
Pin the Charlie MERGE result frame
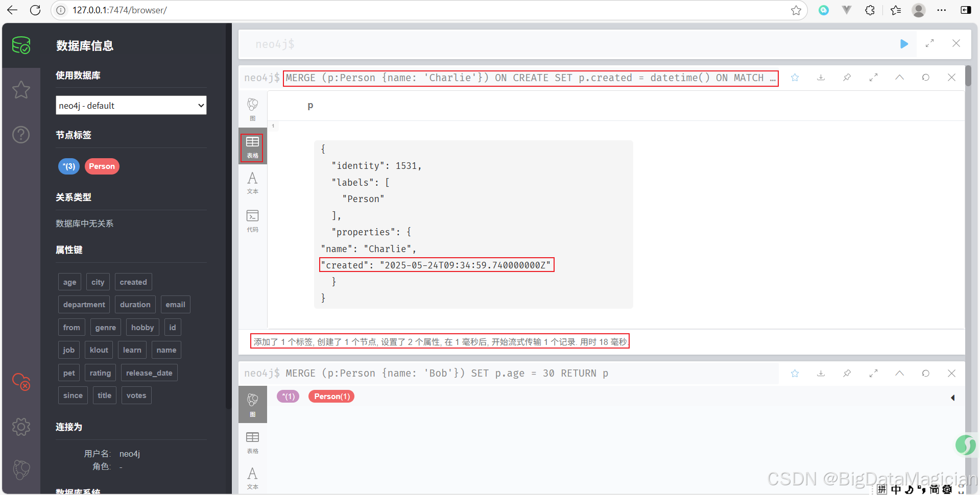point(847,78)
